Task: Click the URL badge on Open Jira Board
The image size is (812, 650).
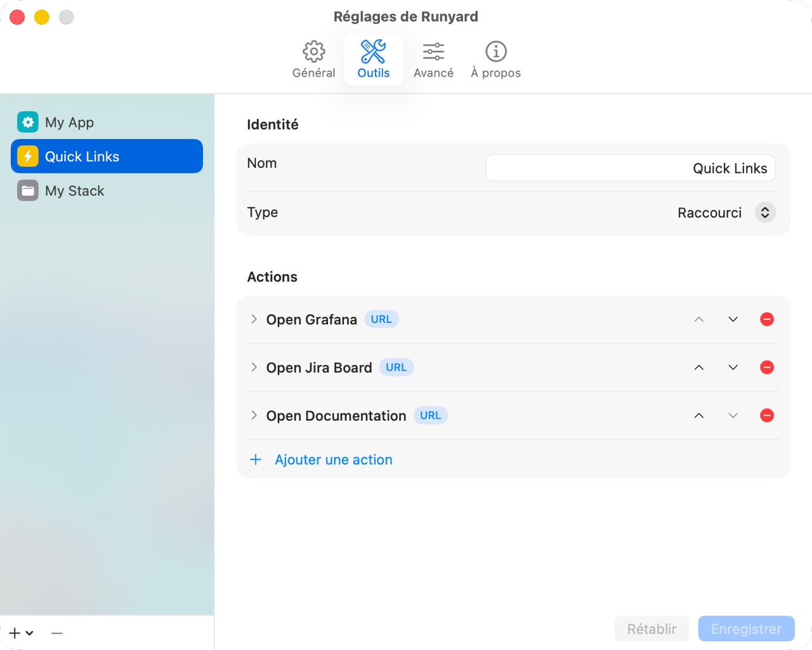Action: click(x=396, y=368)
